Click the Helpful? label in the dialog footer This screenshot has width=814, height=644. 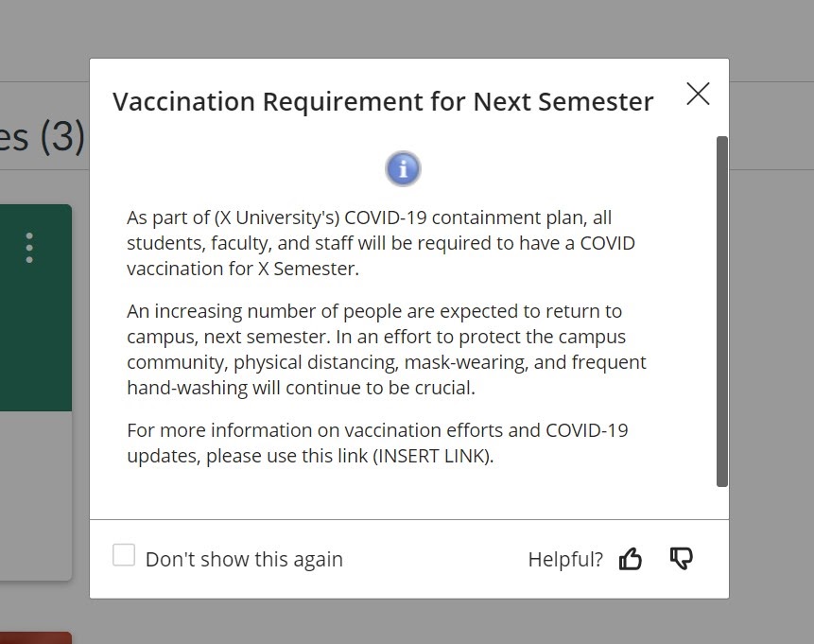tap(564, 559)
